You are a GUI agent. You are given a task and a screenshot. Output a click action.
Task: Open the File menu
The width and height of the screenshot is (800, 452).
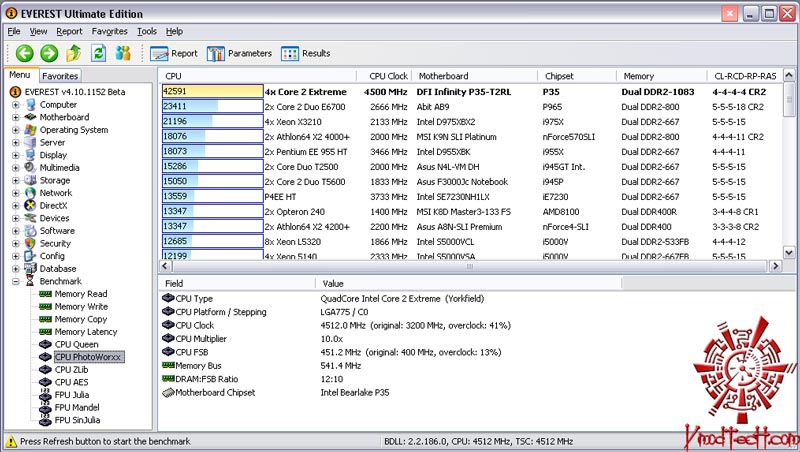pyautogui.click(x=14, y=32)
